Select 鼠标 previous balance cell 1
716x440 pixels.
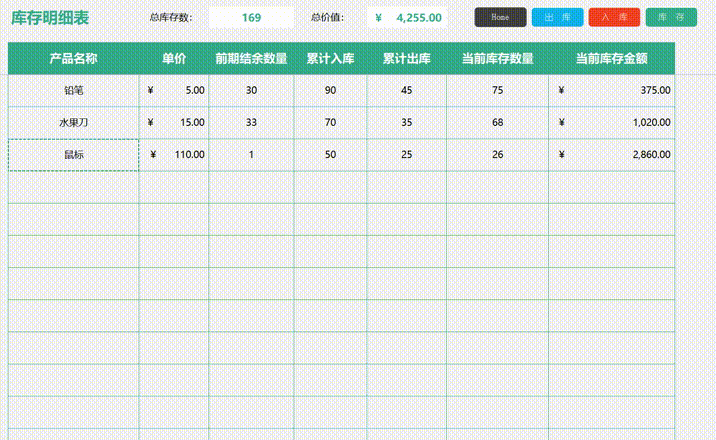click(x=251, y=155)
